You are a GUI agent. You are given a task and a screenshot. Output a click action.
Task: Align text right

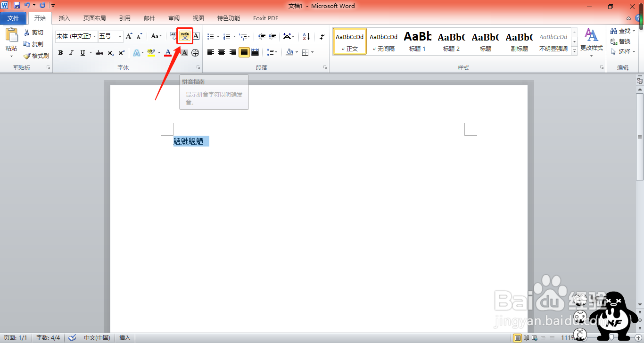233,52
